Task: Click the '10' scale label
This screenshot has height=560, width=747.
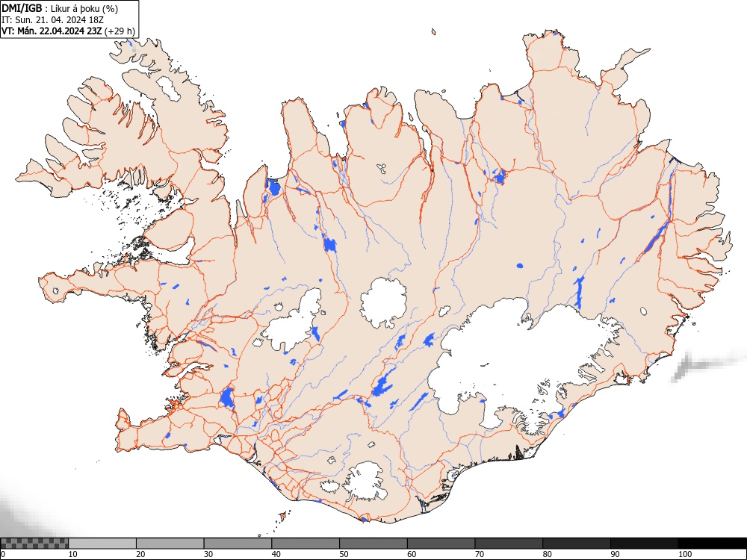Action: [73, 554]
